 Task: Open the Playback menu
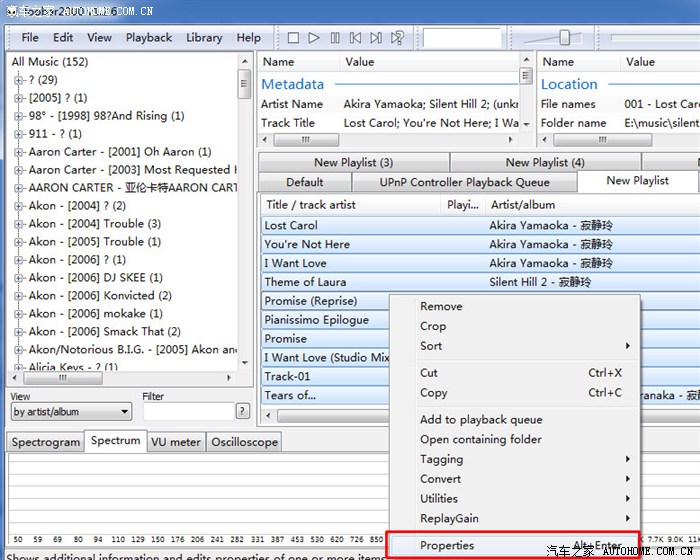tap(149, 38)
